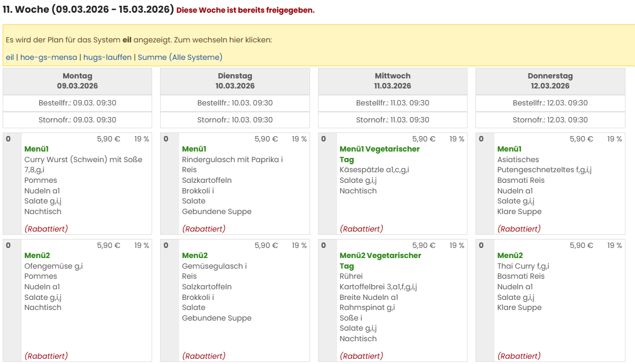Click order count 0 of Tuesday's Menü2
635x364 pixels.
[x=166, y=245]
